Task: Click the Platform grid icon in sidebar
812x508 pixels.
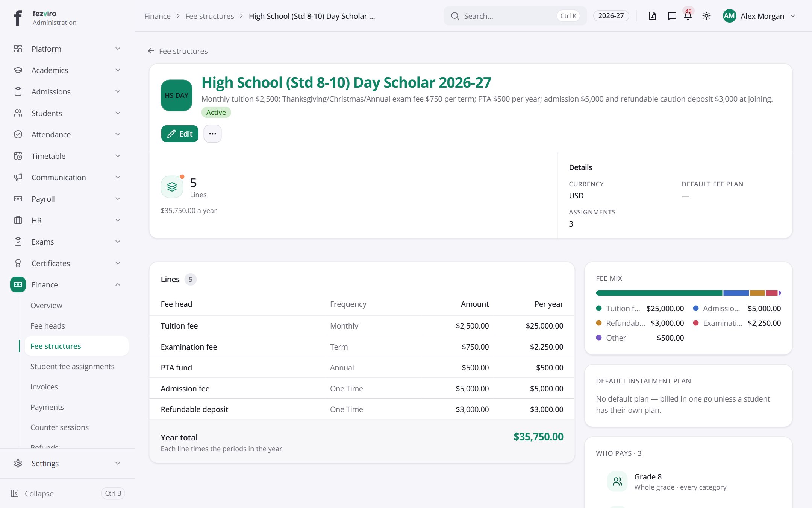Action: tap(18, 49)
